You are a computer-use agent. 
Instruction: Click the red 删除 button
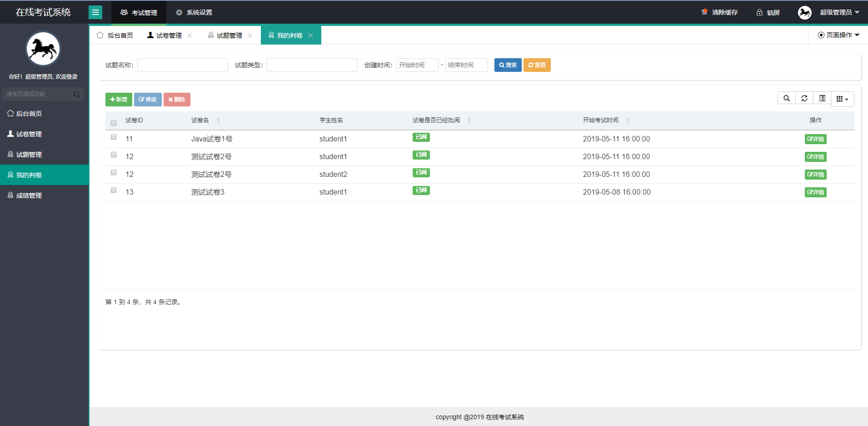click(x=177, y=100)
